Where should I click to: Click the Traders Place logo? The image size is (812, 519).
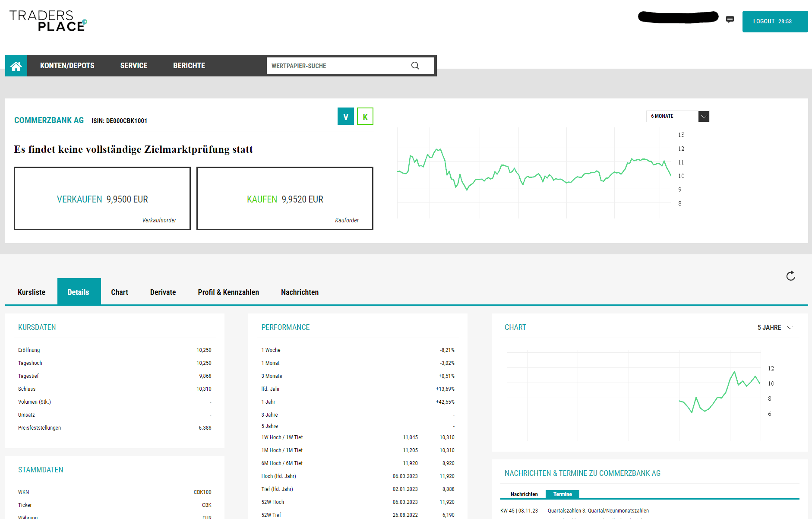pyautogui.click(x=48, y=21)
